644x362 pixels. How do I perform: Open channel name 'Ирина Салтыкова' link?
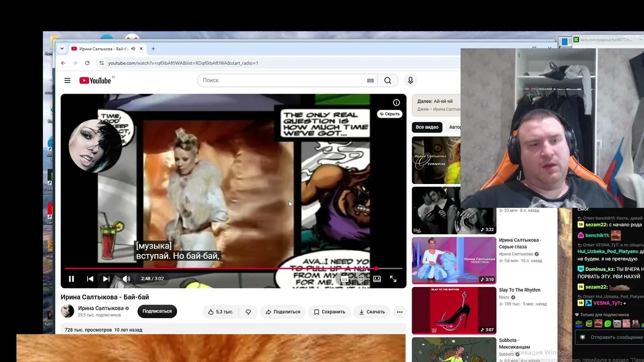[x=101, y=308]
